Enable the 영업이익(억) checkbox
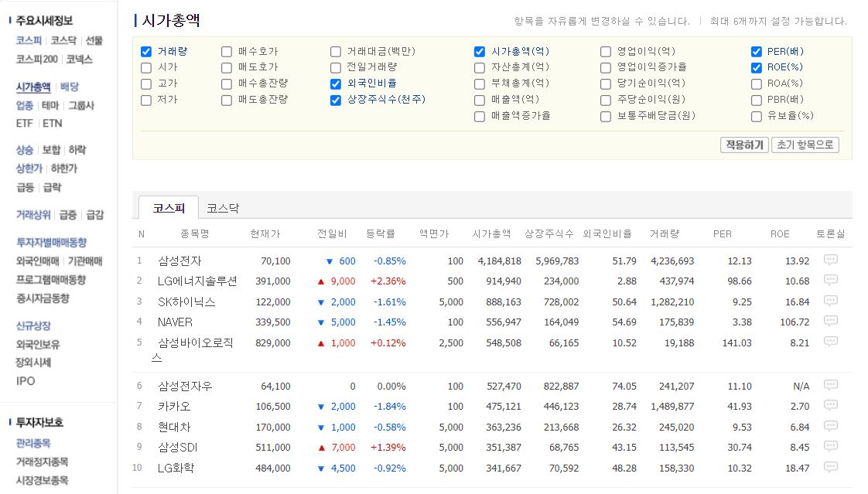Image resolution: width=868 pixels, height=494 pixels. coord(606,52)
